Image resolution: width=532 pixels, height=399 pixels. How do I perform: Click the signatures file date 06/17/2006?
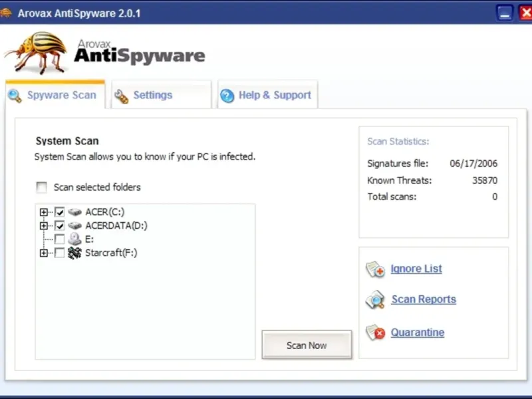click(473, 164)
